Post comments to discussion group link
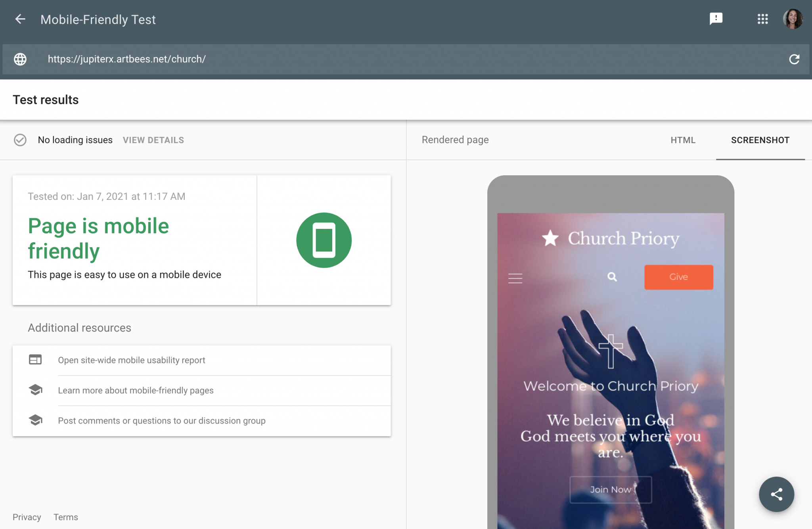The height and width of the screenshot is (529, 812). [162, 420]
